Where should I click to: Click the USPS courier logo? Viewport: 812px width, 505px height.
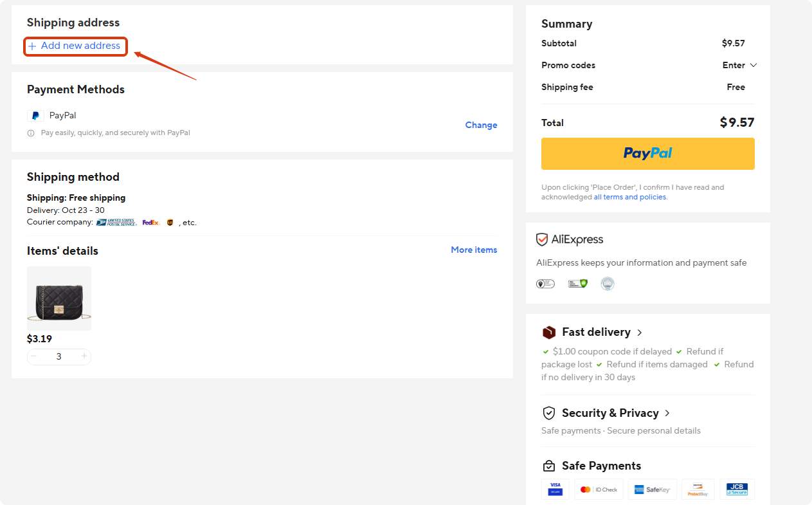(x=116, y=223)
